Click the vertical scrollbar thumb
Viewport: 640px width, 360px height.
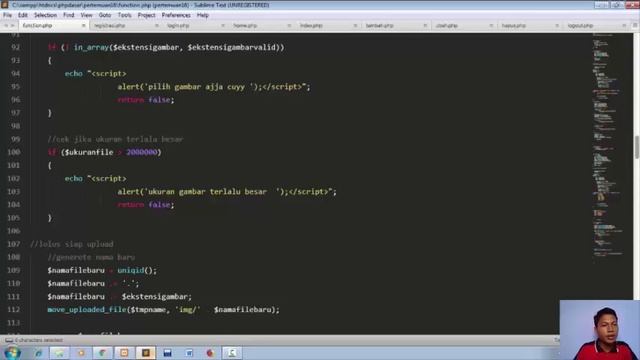tap(636, 147)
